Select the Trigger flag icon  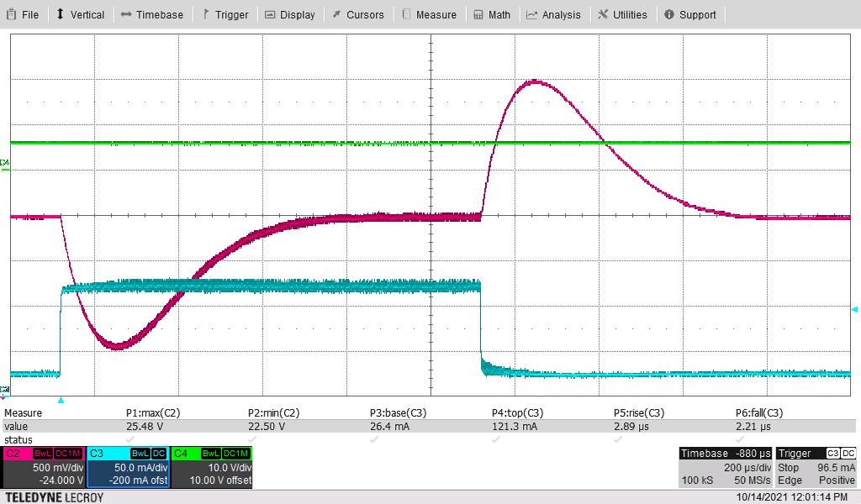point(204,13)
